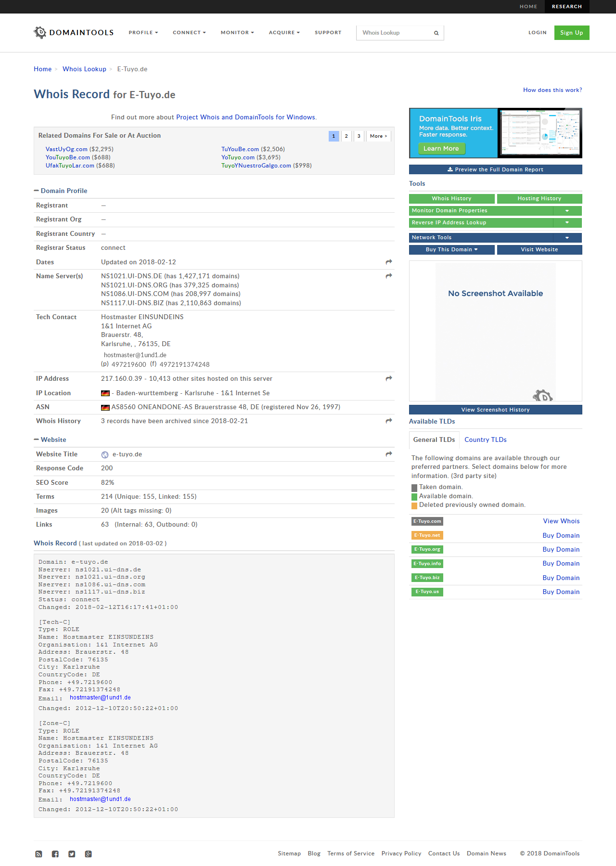Select the Country TLDs tab
Screen dimensions: 616x866
(485, 439)
